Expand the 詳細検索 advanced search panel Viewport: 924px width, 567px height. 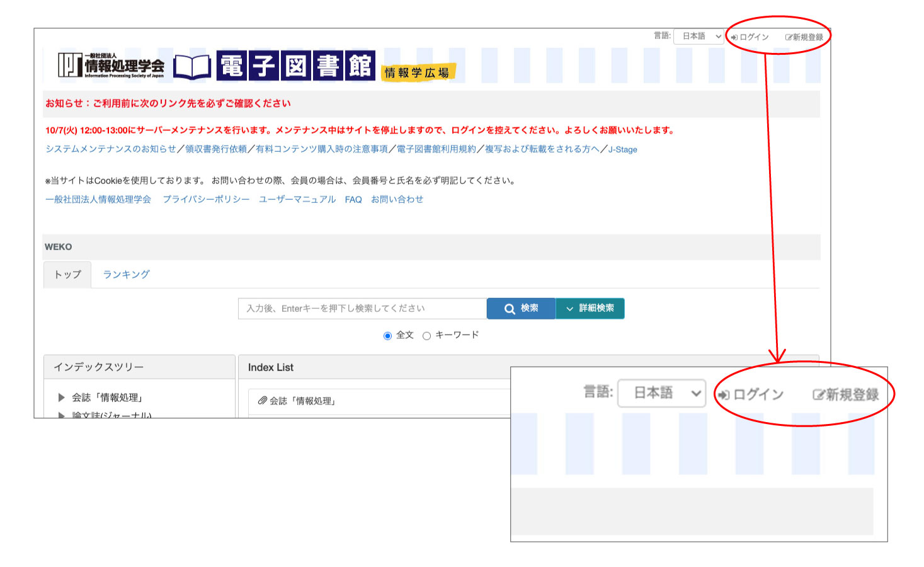click(x=590, y=309)
